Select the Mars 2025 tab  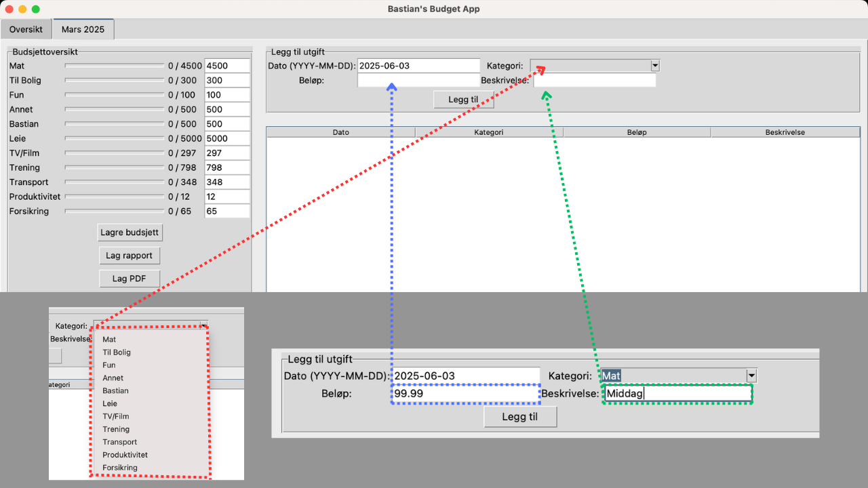click(x=83, y=30)
